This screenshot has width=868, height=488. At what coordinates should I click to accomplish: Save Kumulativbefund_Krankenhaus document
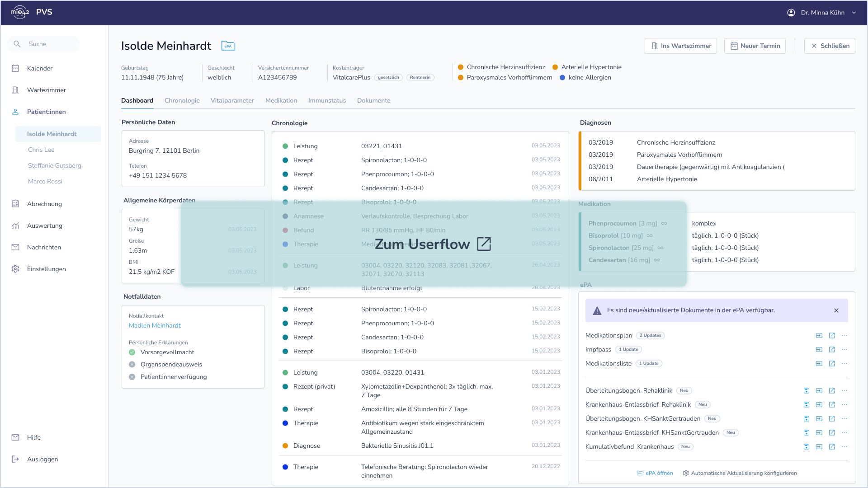[x=806, y=447]
